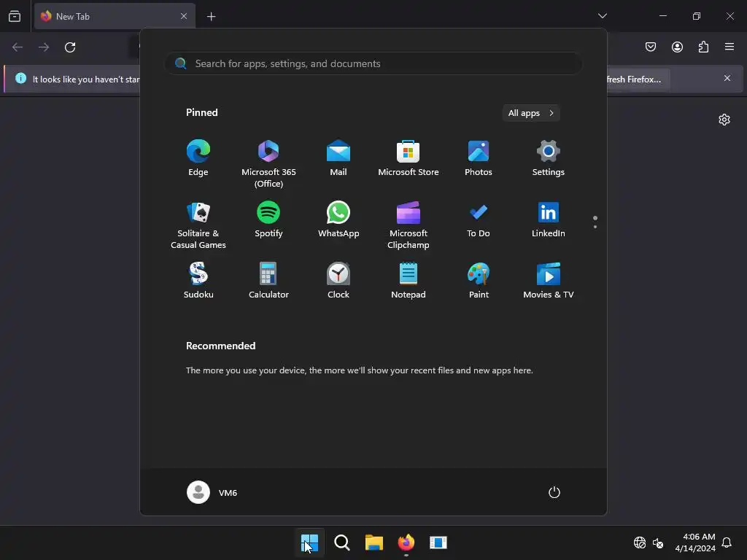Reload the page in Firefox
This screenshot has width=747, height=560.
coord(70,47)
